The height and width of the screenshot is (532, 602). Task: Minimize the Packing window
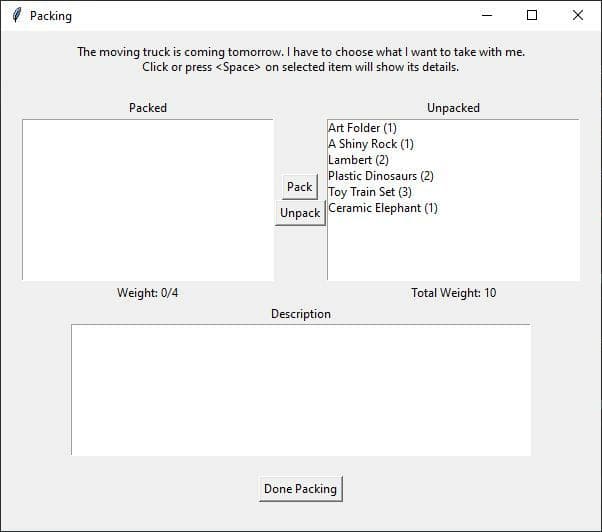[487, 15]
